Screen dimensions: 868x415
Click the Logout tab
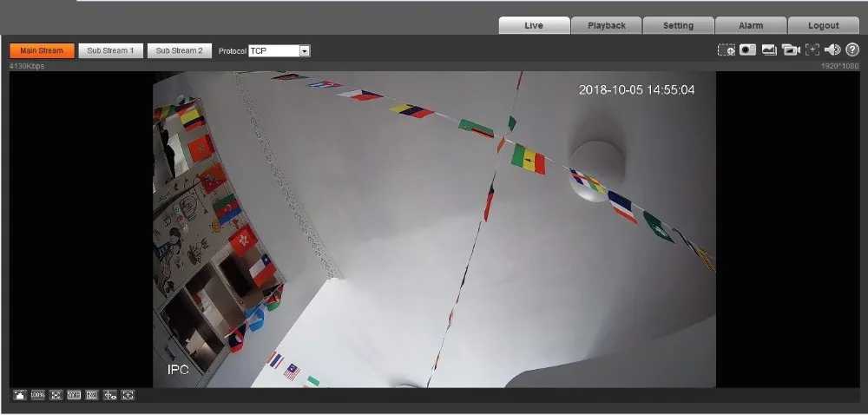(x=823, y=25)
